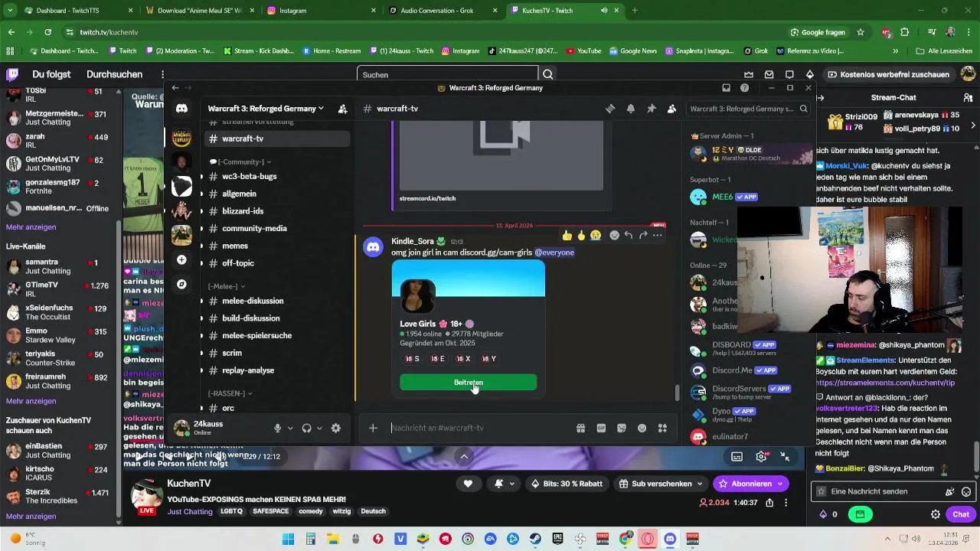Open Discord emoji picker
The width and height of the screenshot is (980, 551).
point(642,428)
